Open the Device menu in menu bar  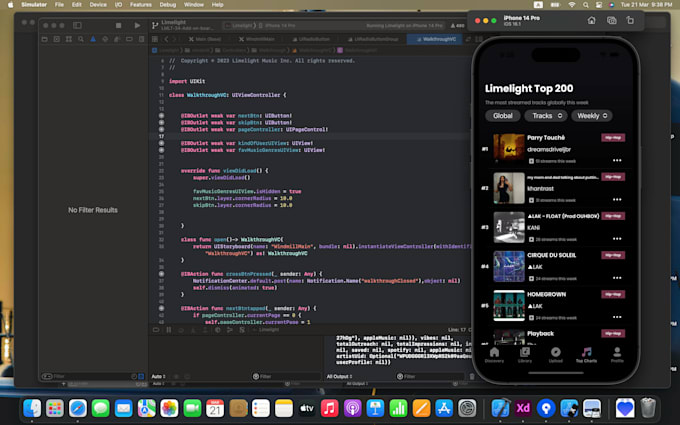point(98,5)
